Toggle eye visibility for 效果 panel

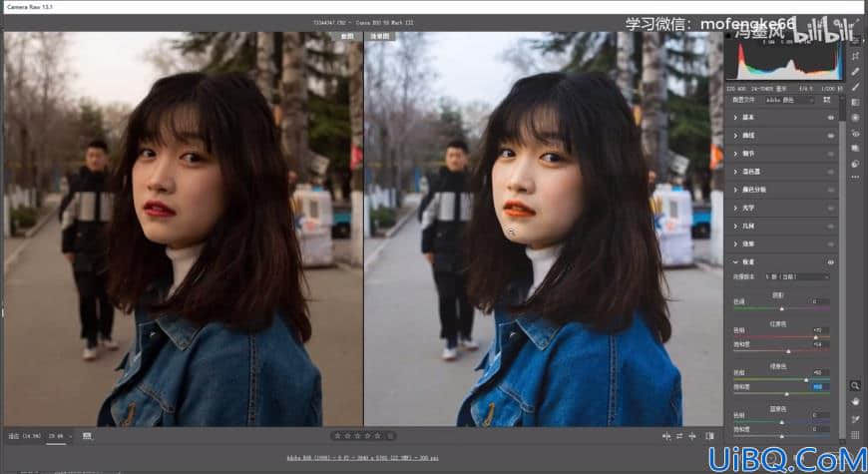830,244
